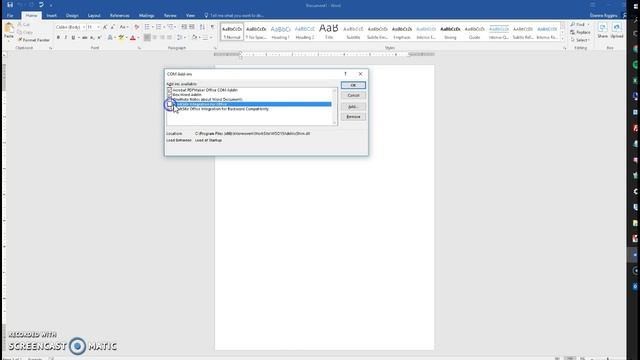Apply paragraph shading color

pos(195,38)
